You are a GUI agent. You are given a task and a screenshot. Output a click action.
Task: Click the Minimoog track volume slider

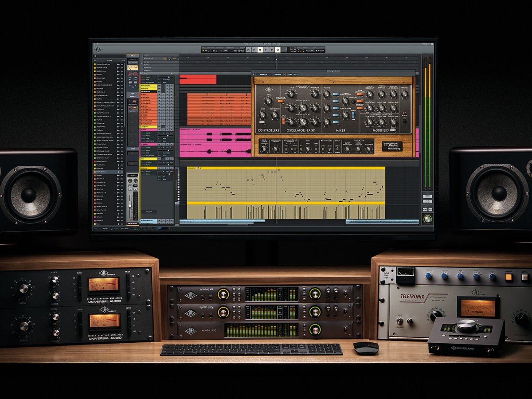click(x=165, y=174)
